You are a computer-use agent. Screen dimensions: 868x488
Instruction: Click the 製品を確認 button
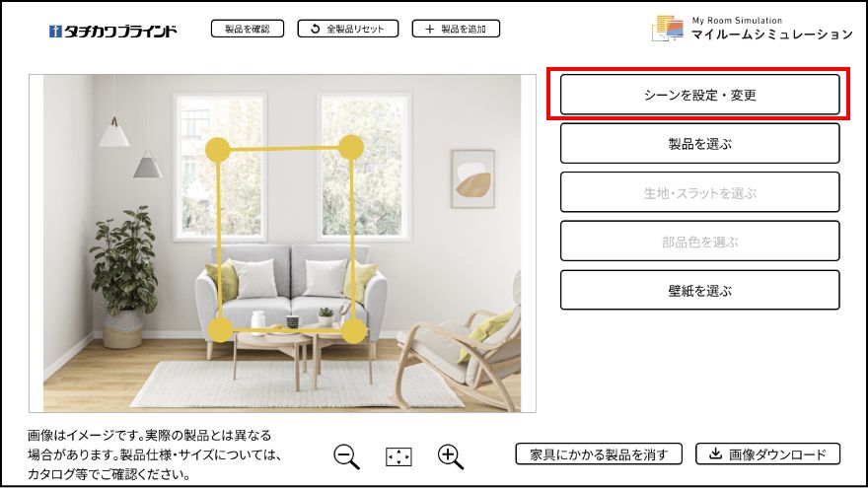[248, 29]
